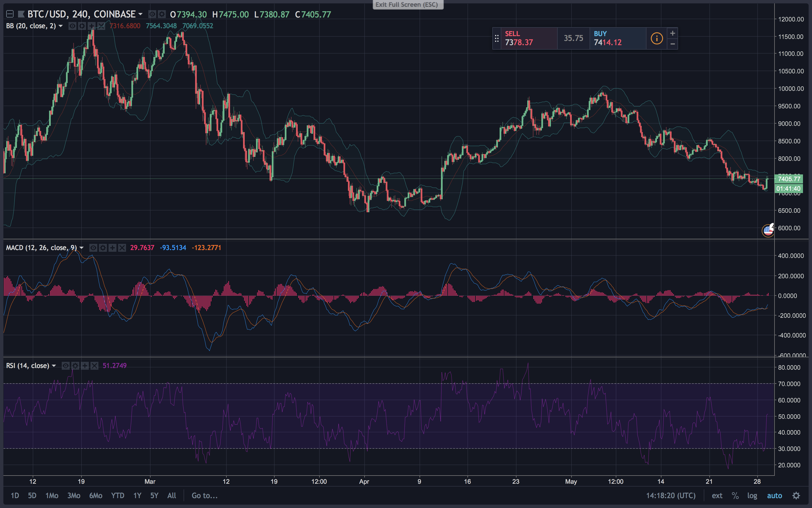
Task: Click the flag icon beside BTC/USD title
Action: [21, 14]
